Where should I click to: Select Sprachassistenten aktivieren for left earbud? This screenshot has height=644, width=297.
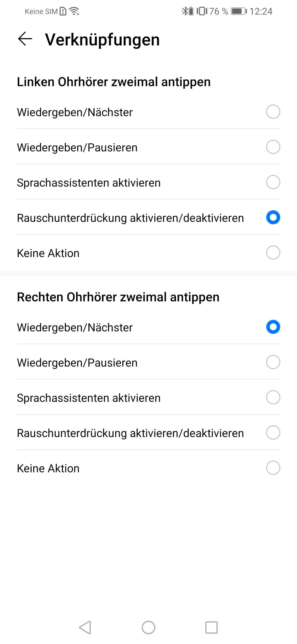(273, 182)
